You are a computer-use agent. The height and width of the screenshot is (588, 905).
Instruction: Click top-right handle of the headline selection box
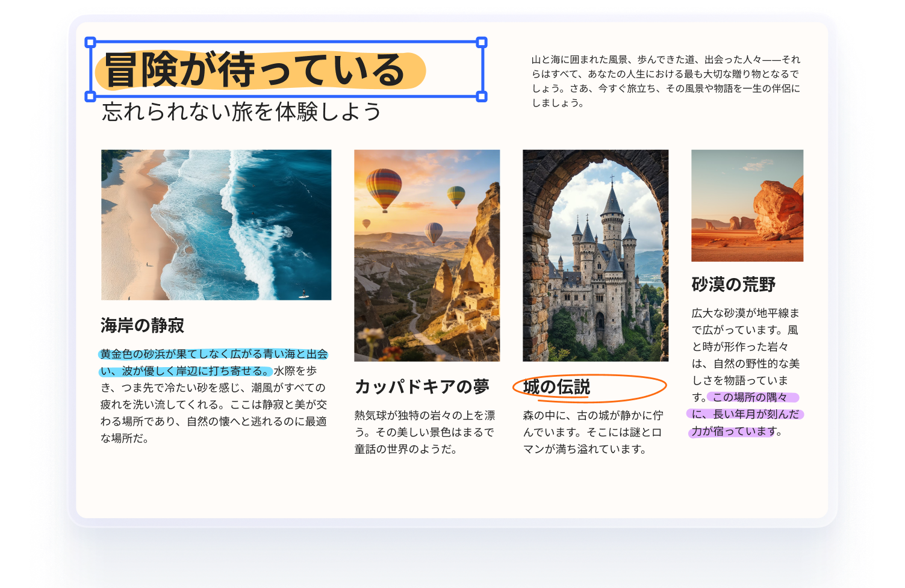coord(482,42)
